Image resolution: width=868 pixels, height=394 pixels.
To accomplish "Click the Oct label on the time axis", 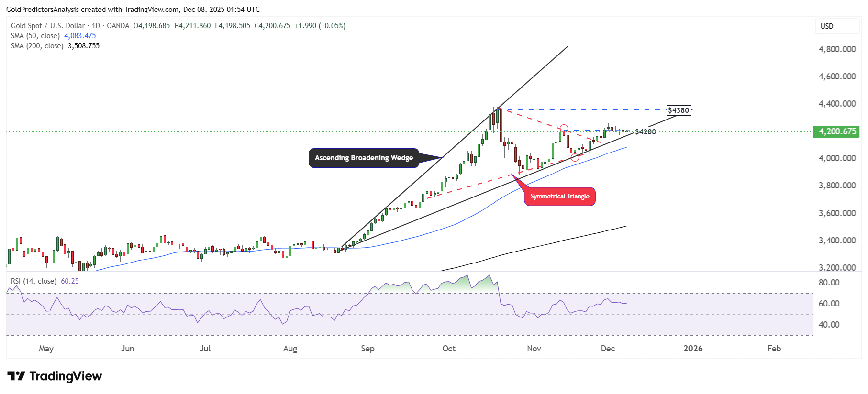I will tap(449, 349).
